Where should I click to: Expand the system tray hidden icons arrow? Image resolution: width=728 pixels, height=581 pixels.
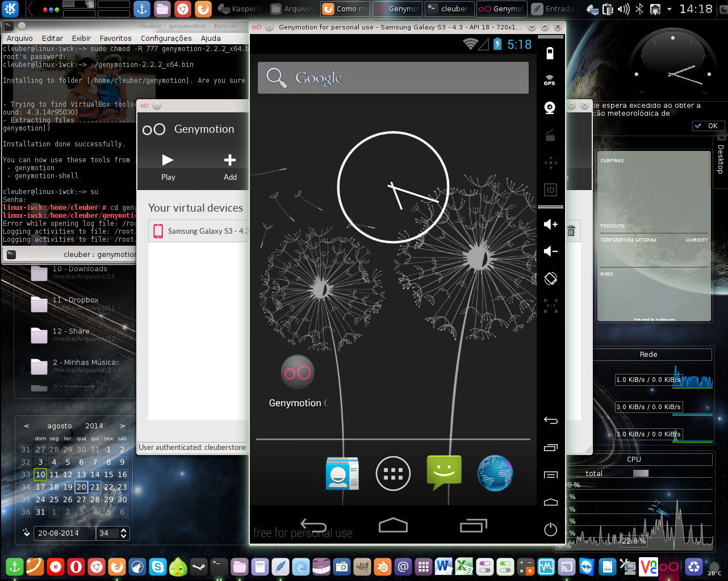669,9
